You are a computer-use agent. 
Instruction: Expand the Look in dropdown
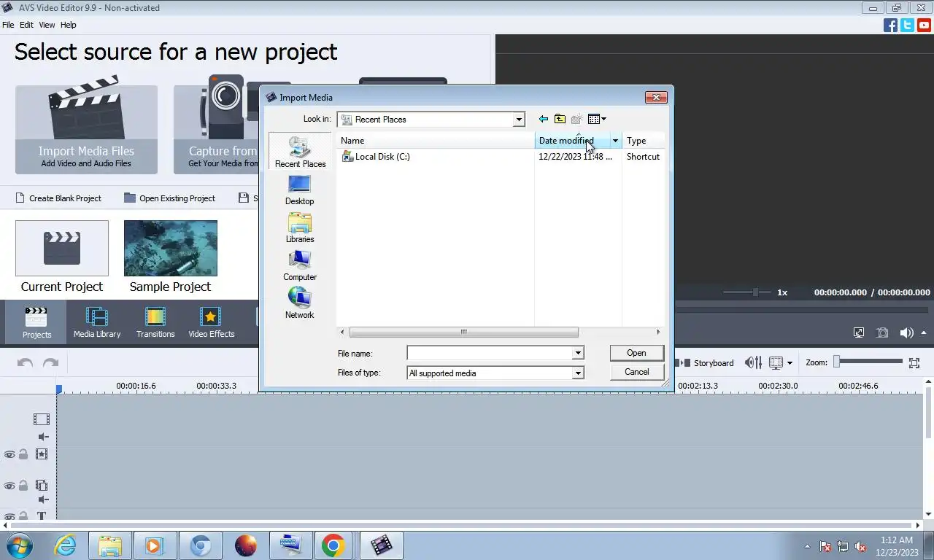coord(519,120)
